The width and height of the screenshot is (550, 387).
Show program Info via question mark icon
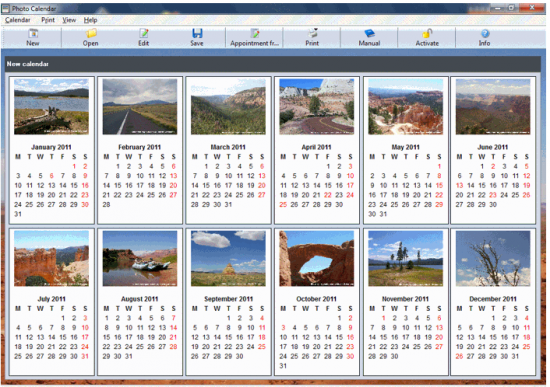(x=485, y=33)
